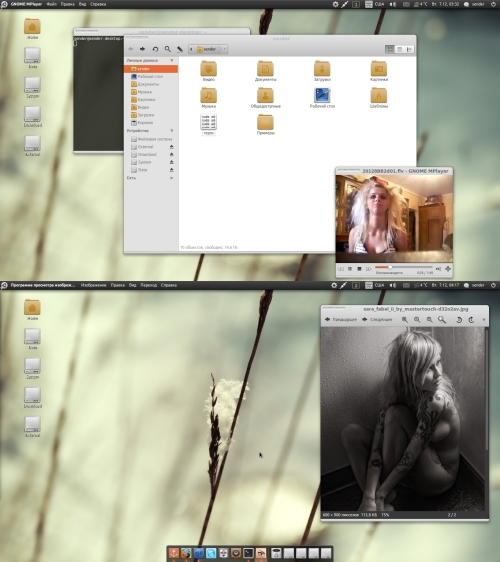The height and width of the screenshot is (562, 500).
Task: Open Справка menu in GNOME MPlayer menu bar
Action: click(98, 4)
